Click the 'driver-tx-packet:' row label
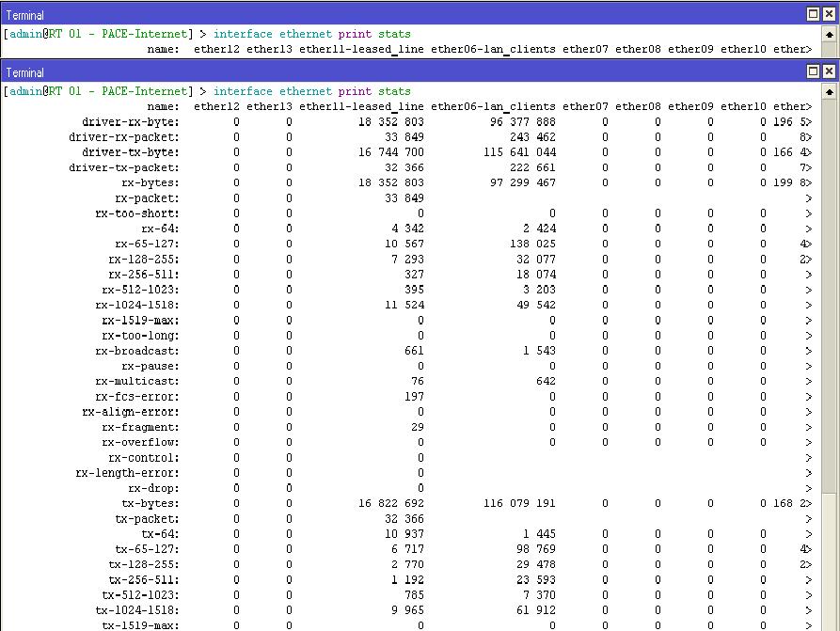Viewport: 840px width, 631px height. click(x=124, y=167)
